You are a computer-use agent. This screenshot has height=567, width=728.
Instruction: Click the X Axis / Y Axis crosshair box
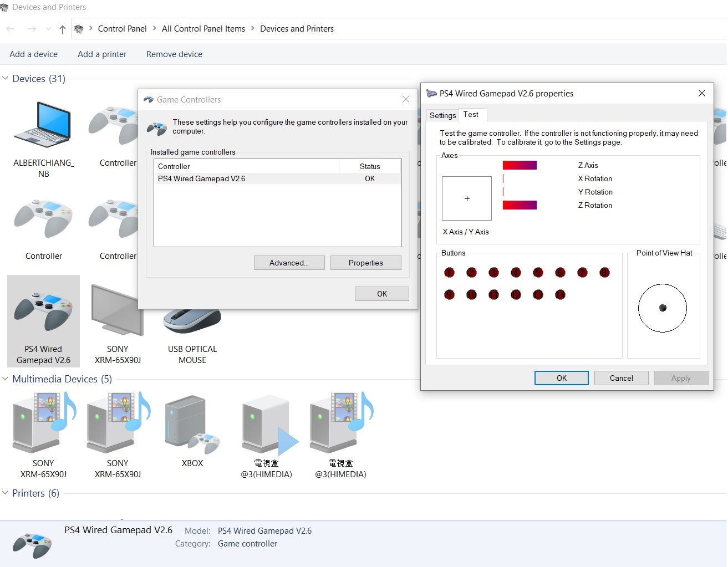467,198
